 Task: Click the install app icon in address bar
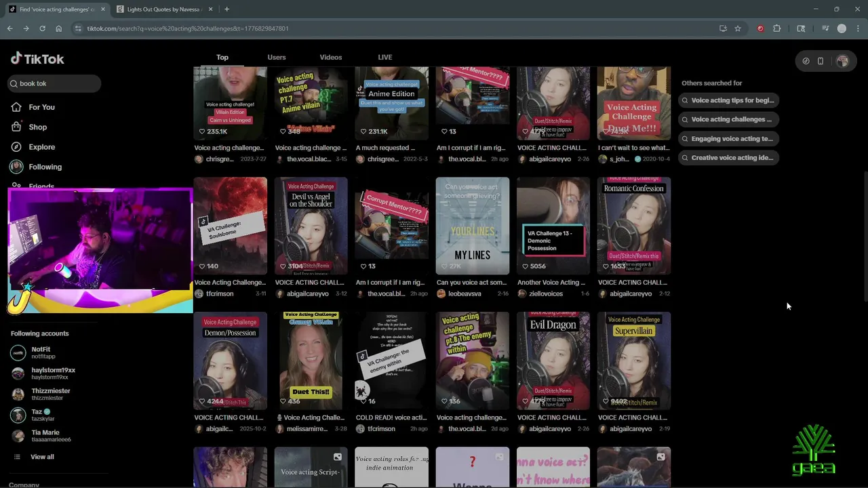point(723,28)
